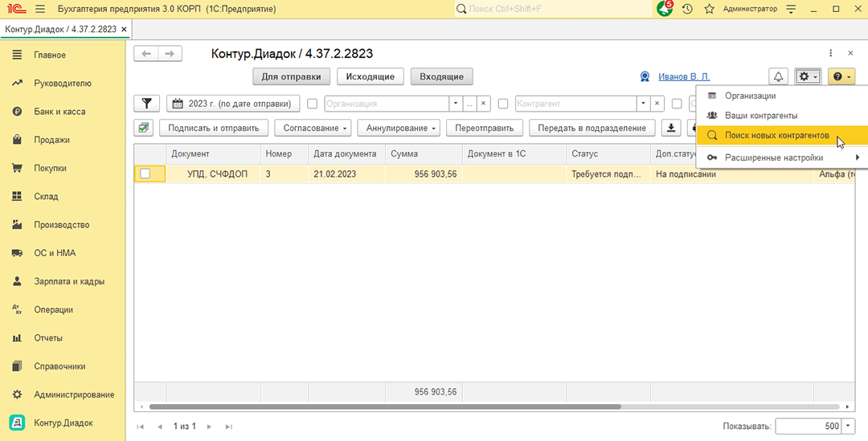Click the gear settings button

808,77
